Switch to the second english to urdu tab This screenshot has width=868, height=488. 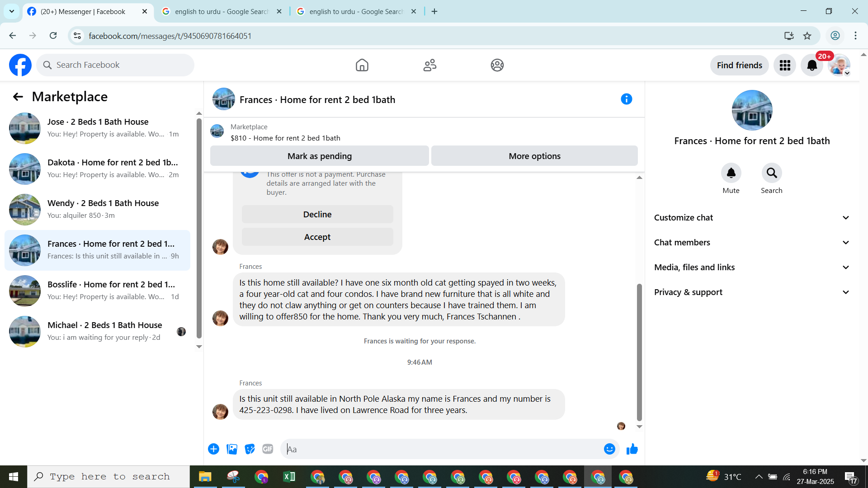point(356,12)
